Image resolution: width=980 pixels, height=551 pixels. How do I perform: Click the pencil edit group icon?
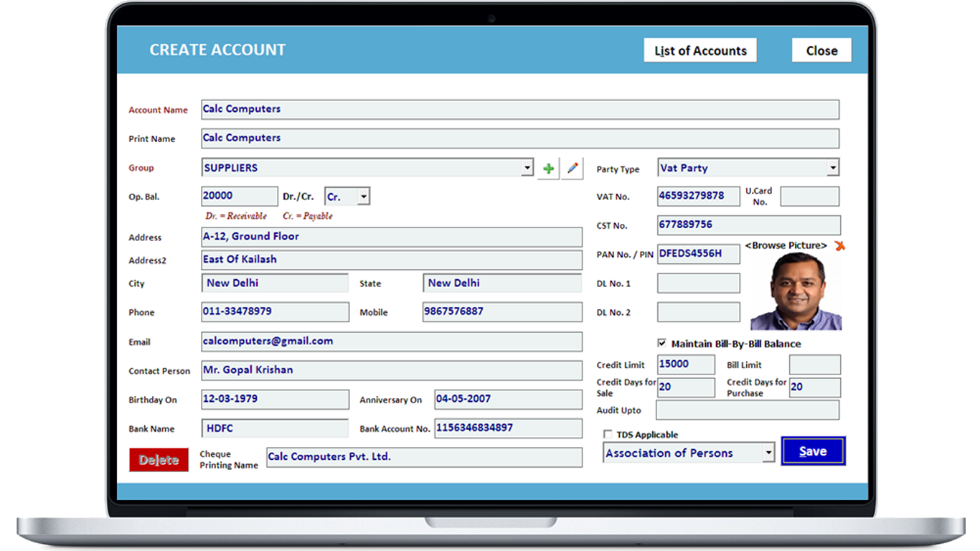point(572,169)
